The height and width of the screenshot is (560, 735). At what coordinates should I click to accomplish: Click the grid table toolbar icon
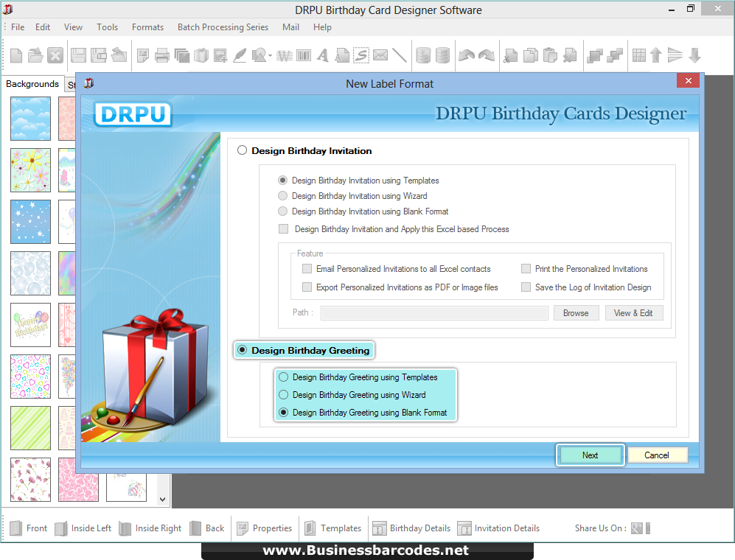tap(639, 55)
